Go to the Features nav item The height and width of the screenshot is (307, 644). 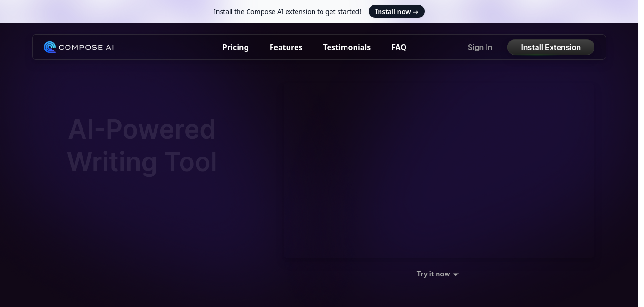pyautogui.click(x=286, y=47)
